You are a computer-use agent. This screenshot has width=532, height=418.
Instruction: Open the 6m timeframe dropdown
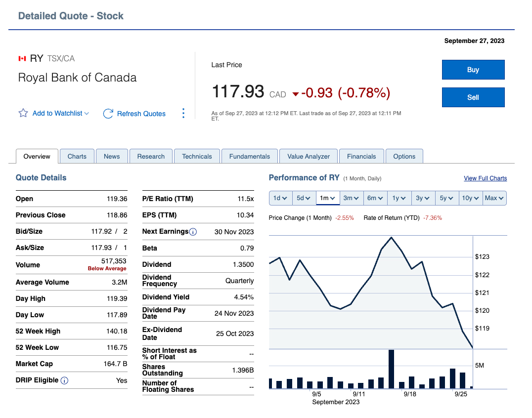[x=375, y=198]
